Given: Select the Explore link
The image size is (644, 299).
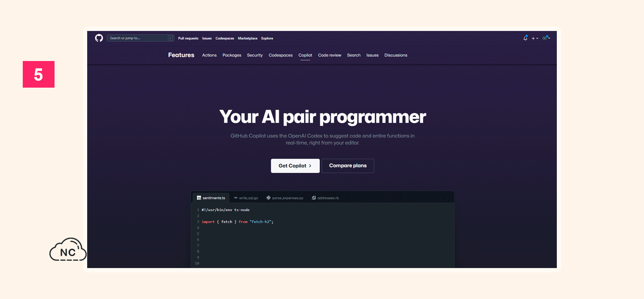Looking at the screenshot, I should coord(267,38).
